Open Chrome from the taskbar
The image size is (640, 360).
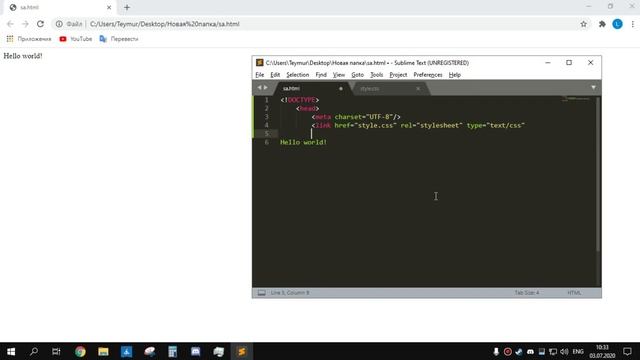coord(80,351)
